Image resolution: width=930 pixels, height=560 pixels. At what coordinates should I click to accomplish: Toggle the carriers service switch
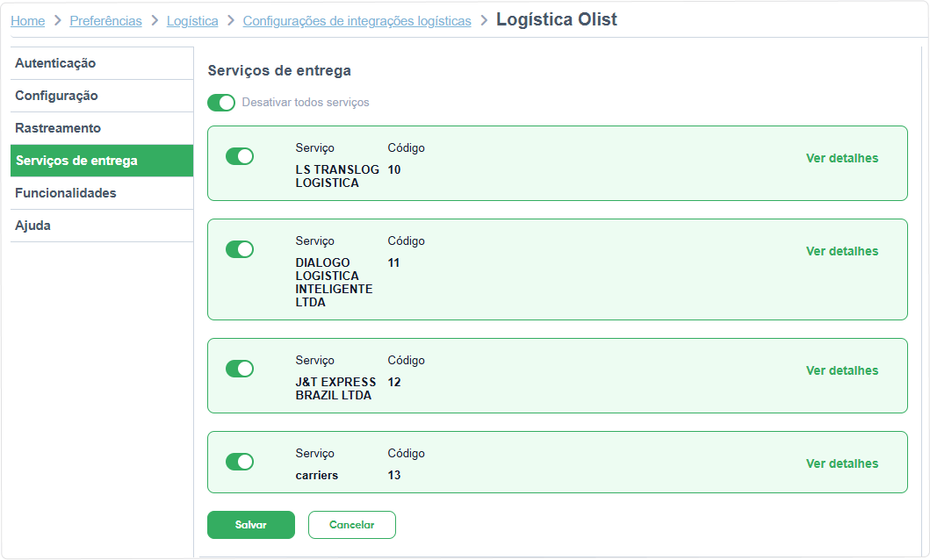tap(240, 462)
